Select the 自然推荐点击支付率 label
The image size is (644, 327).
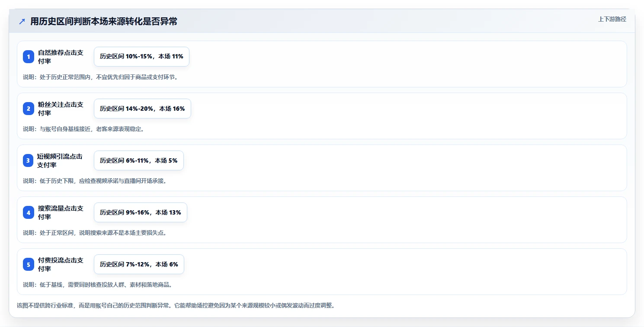tap(61, 57)
